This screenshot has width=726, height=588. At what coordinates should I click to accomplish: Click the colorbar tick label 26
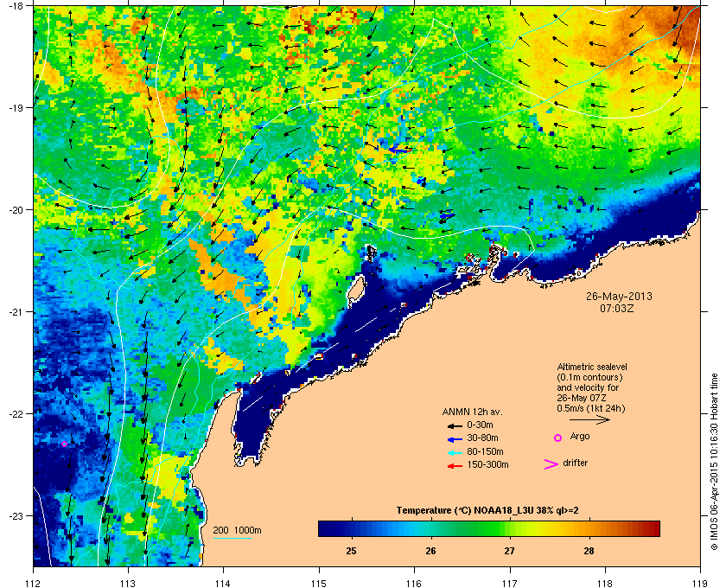tap(430, 552)
